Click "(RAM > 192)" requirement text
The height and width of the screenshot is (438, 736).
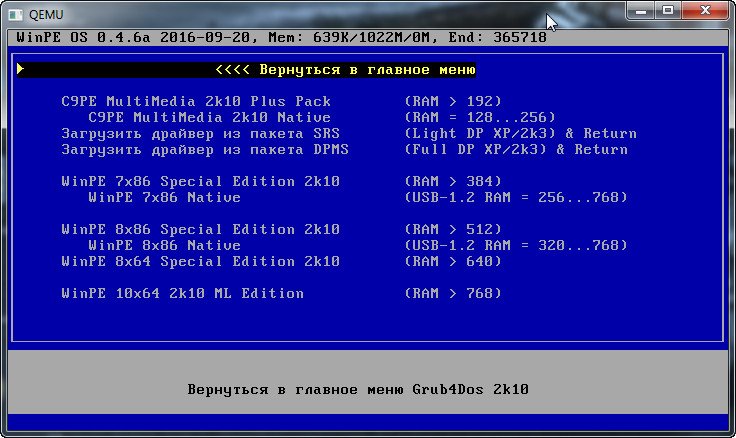pos(453,101)
